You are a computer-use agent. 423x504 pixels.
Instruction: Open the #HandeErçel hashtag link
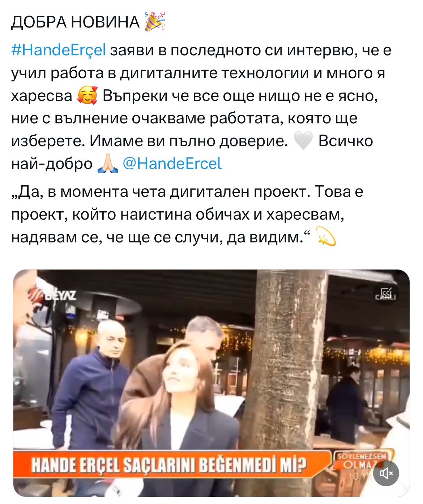click(x=59, y=50)
